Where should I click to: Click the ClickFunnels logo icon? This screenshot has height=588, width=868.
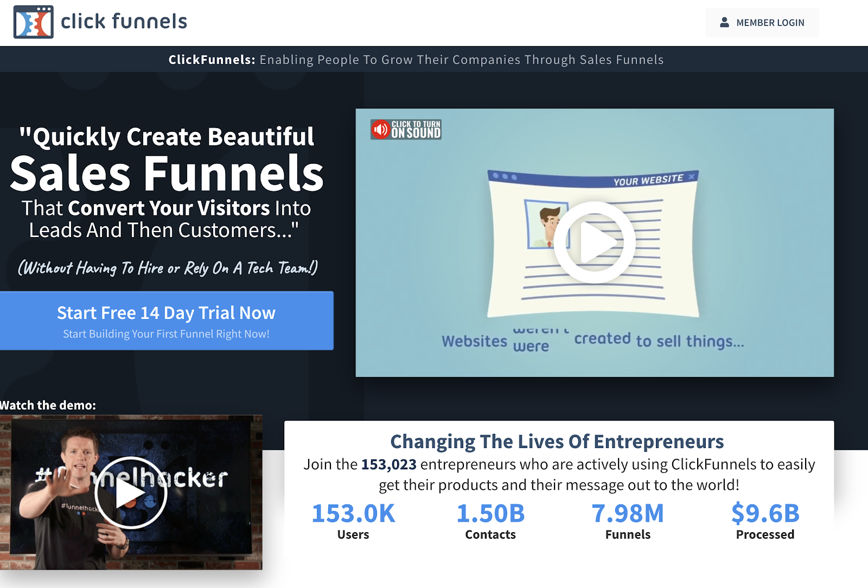34,22
